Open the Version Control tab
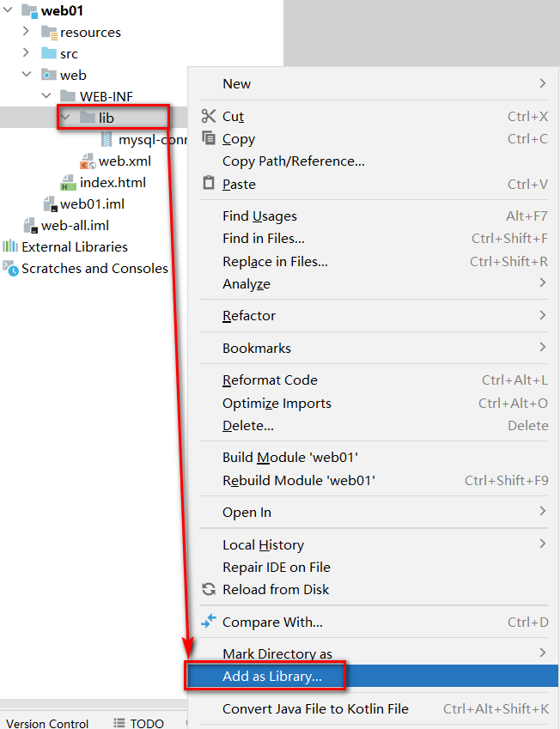560x729 pixels. pyautogui.click(x=47, y=723)
